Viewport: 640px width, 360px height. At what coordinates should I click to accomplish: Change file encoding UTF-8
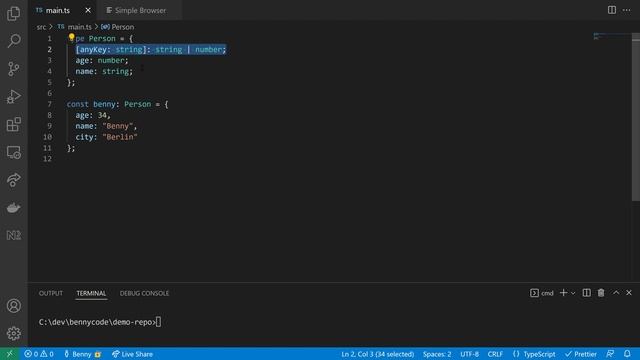[x=469, y=354]
